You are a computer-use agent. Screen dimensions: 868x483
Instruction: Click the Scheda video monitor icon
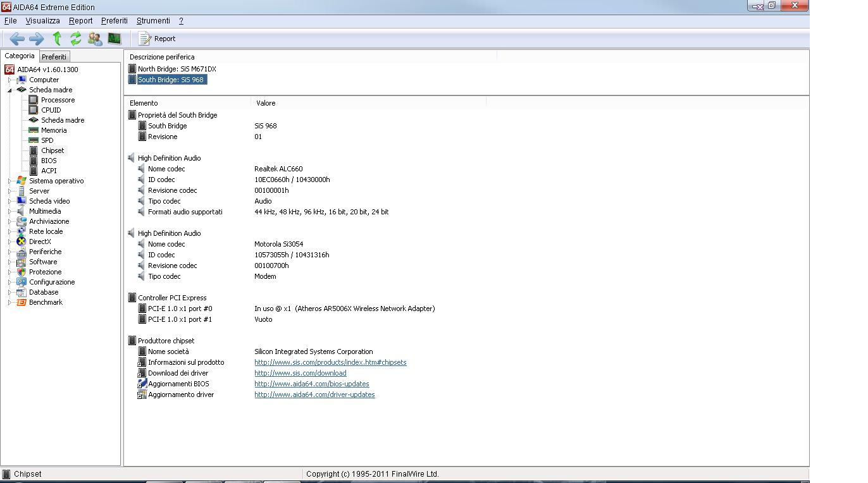click(22, 201)
